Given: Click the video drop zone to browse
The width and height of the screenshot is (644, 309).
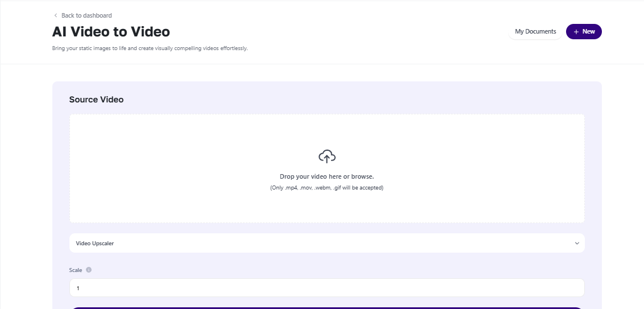Looking at the screenshot, I should [x=327, y=168].
